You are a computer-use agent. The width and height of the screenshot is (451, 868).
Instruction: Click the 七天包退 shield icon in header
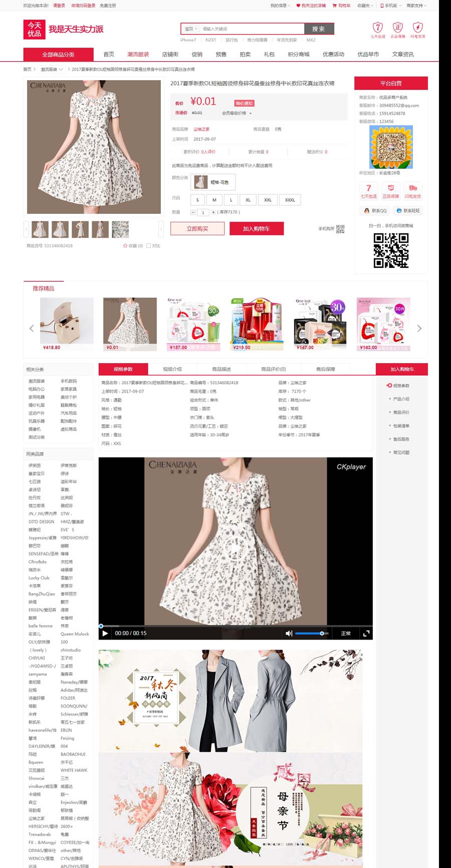coord(378,28)
